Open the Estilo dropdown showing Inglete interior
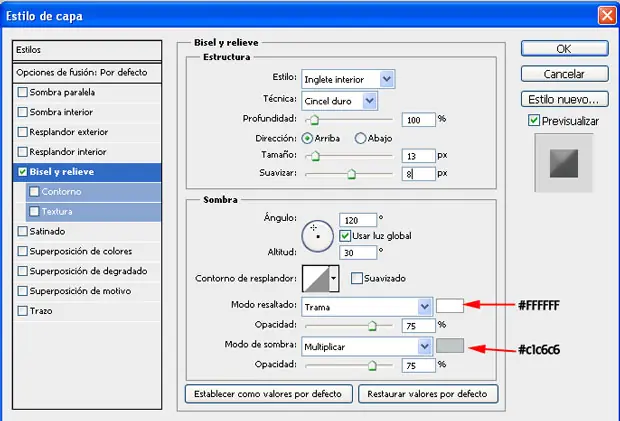 [348, 79]
